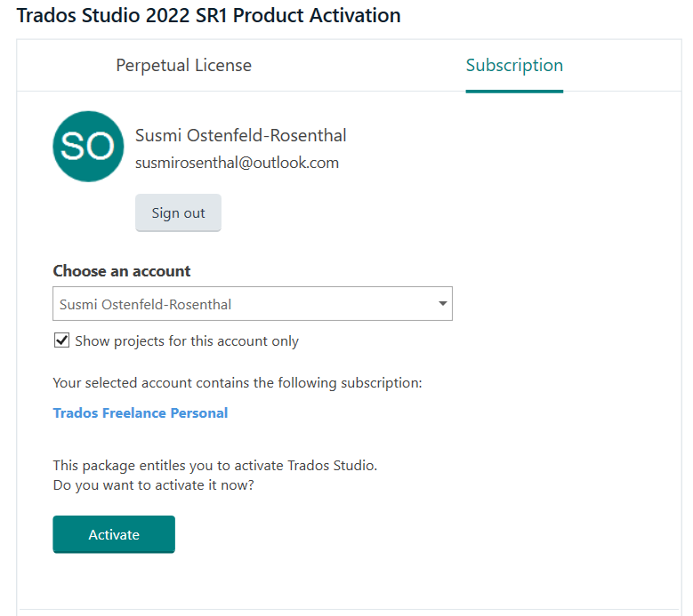Open the Trados Freelance Personal link
The image size is (693, 616).
[140, 412]
